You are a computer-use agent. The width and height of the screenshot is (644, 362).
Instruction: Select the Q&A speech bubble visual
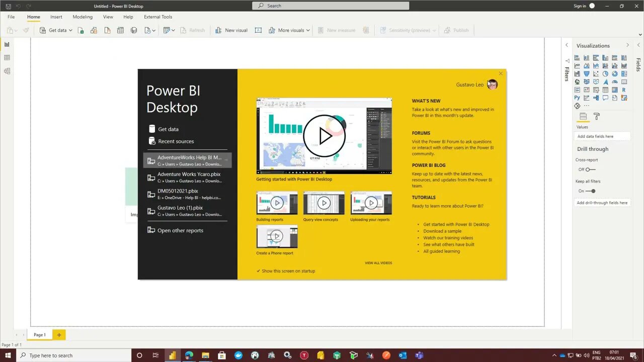pos(605,98)
